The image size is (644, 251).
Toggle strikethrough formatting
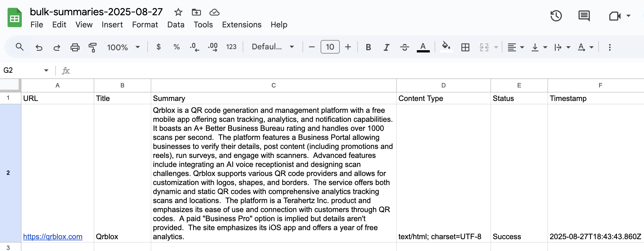[x=404, y=47]
